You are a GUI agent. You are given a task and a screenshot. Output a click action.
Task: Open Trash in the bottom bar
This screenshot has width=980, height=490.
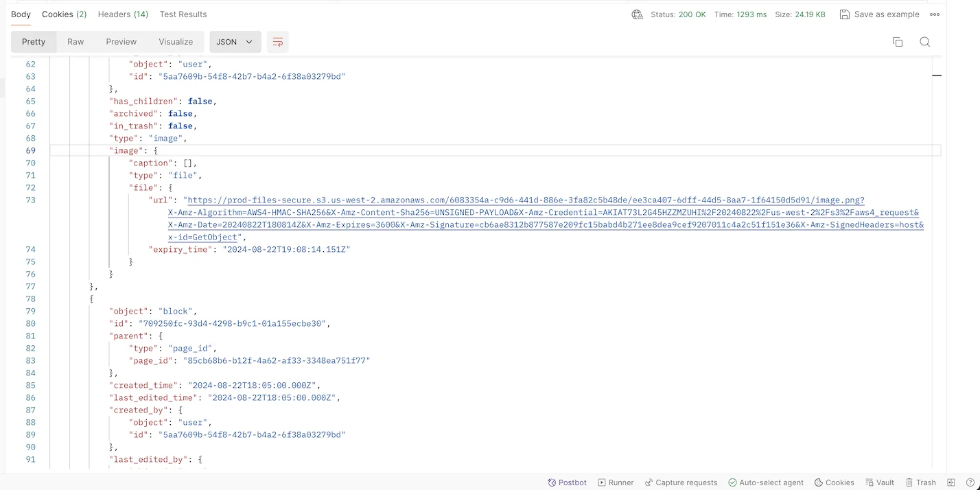[x=920, y=482]
